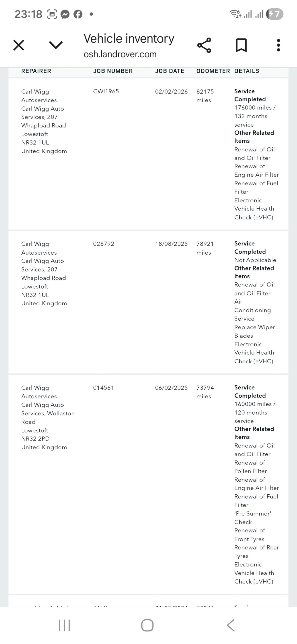Tap the Android recent apps button

tap(64, 625)
